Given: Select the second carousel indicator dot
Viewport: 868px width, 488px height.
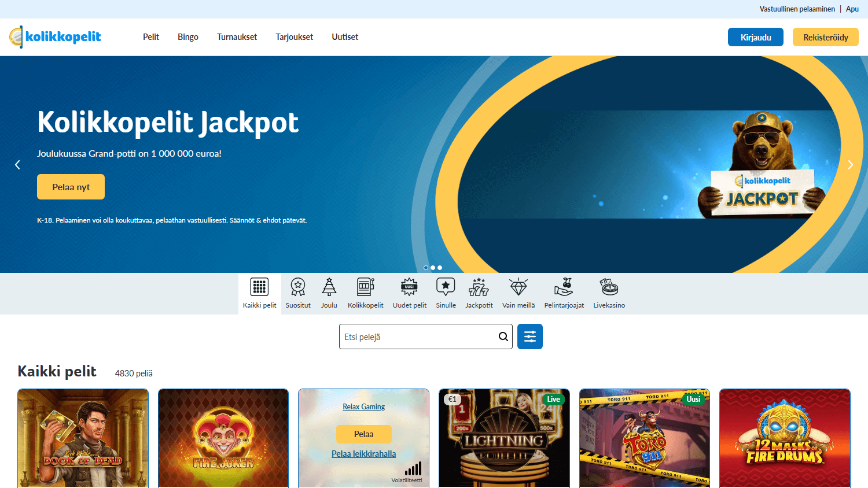Looking at the screenshot, I should [432, 268].
